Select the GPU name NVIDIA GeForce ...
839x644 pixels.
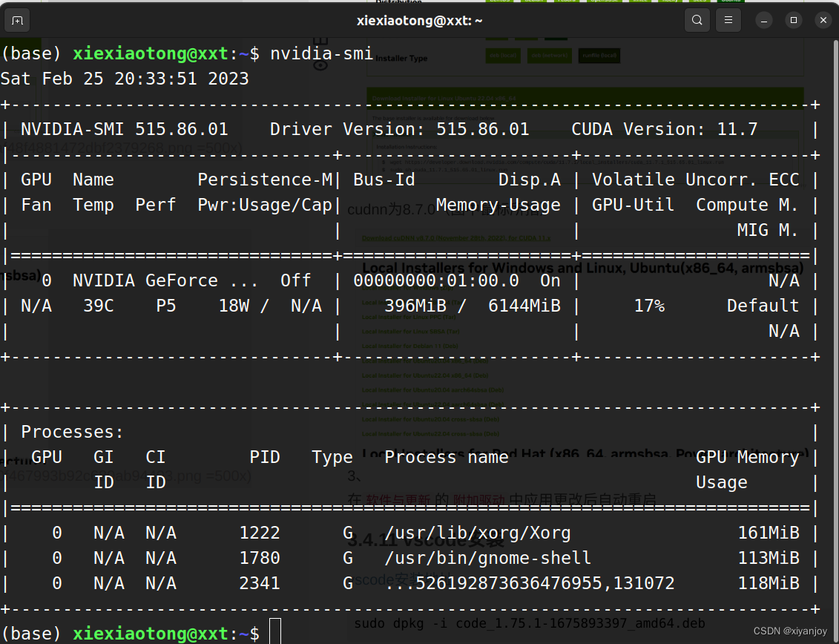(x=145, y=280)
